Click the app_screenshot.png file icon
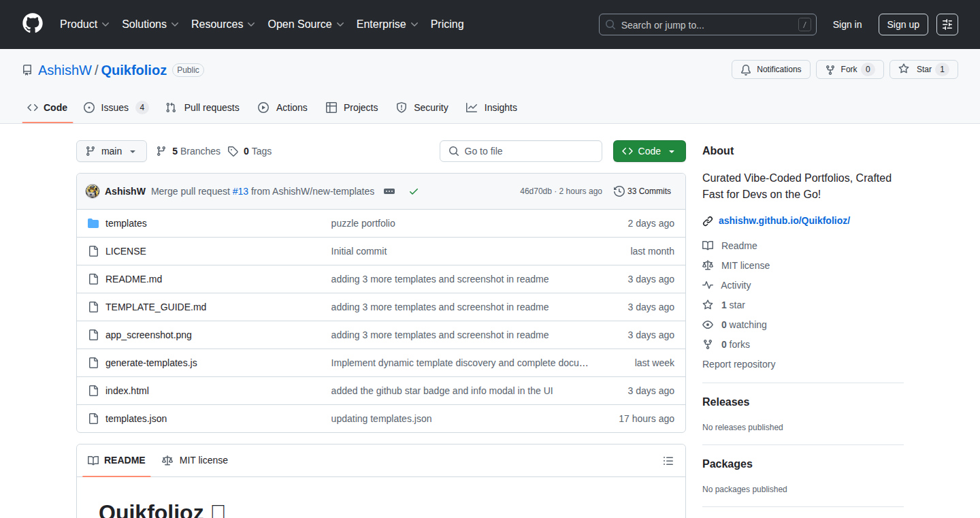Image resolution: width=980 pixels, height=518 pixels. coord(93,335)
